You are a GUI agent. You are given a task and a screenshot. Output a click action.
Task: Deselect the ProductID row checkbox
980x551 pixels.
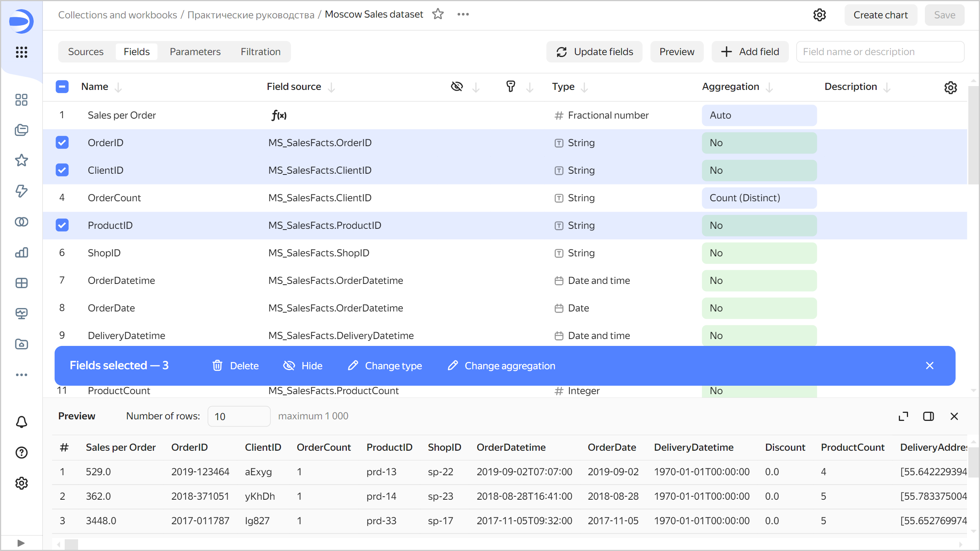[62, 225]
